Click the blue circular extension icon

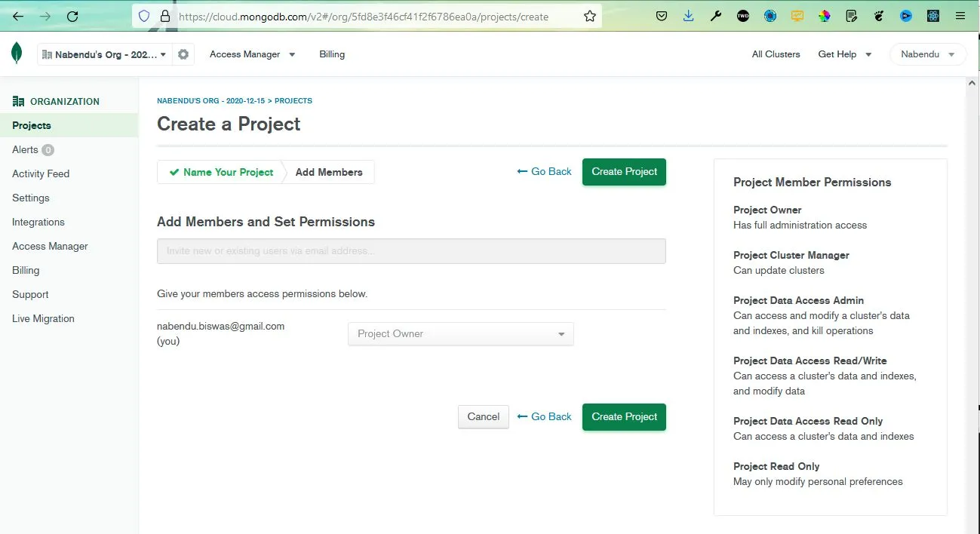[770, 16]
